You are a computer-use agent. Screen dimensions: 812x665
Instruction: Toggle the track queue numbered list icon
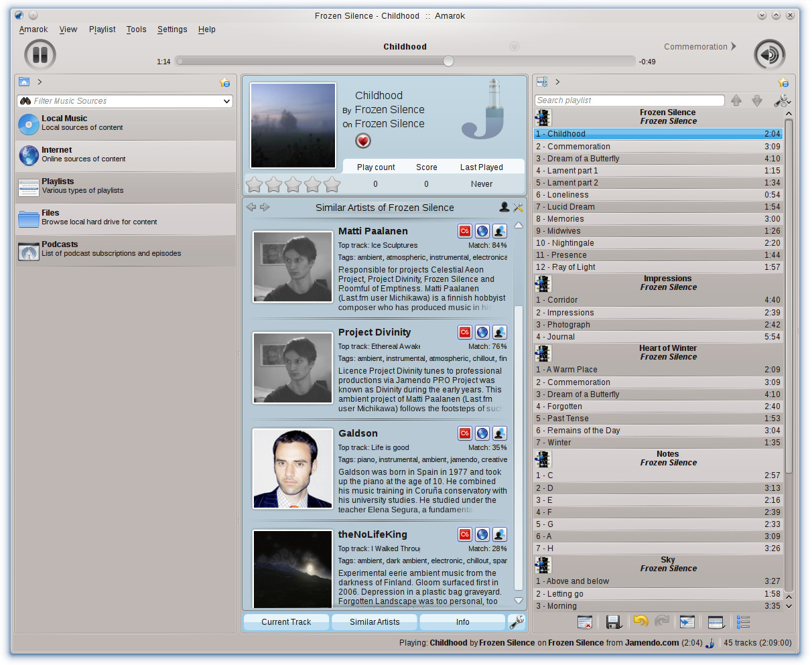[x=742, y=622]
